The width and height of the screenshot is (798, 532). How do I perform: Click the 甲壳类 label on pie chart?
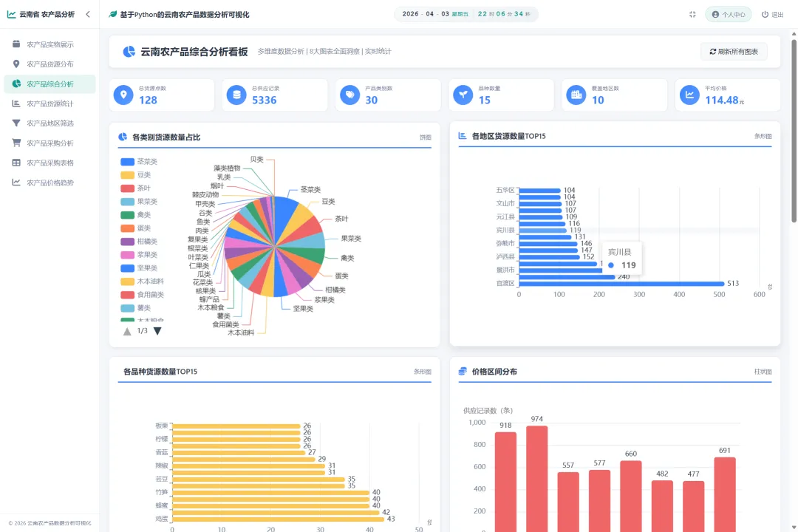tap(205, 204)
